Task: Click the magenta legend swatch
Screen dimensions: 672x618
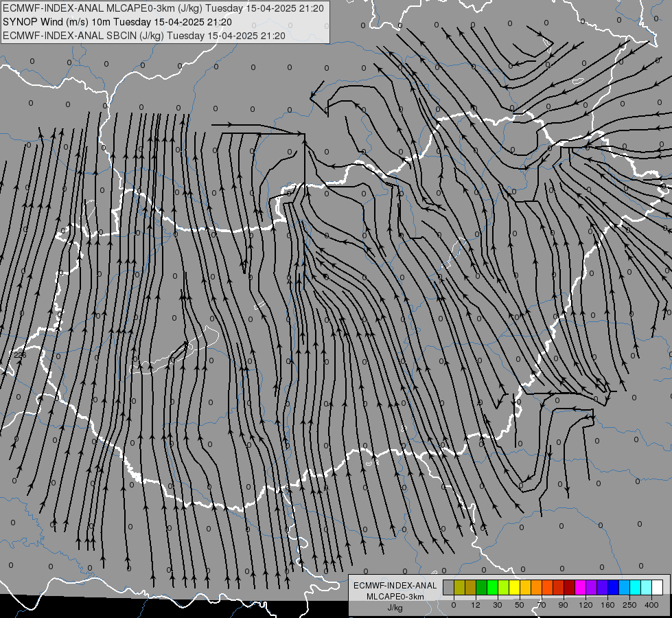Action: 580,588
